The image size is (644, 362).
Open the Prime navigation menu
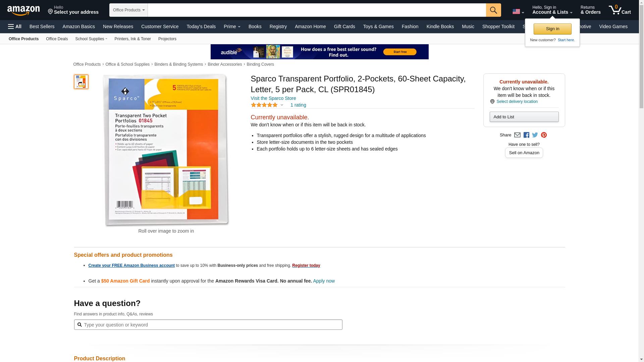[x=232, y=26]
